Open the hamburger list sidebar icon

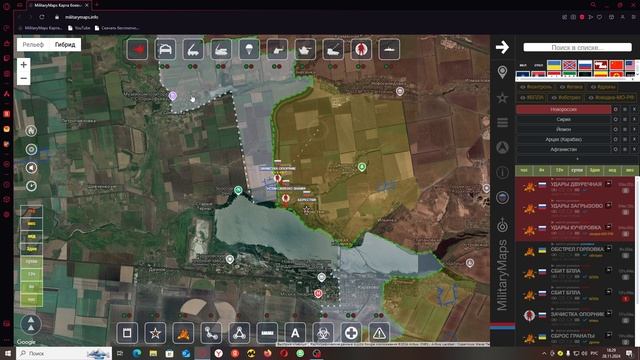click(x=502, y=122)
